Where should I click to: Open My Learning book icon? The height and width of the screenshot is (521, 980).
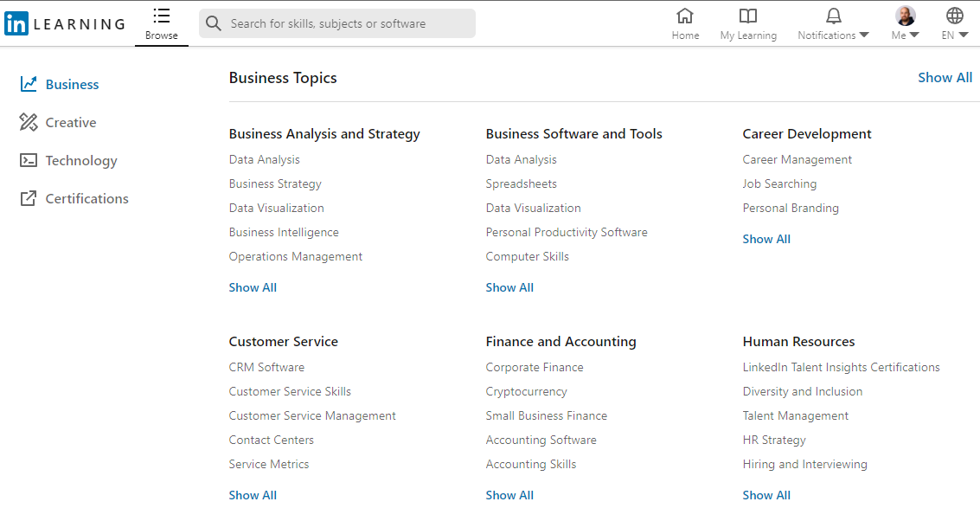(x=748, y=16)
